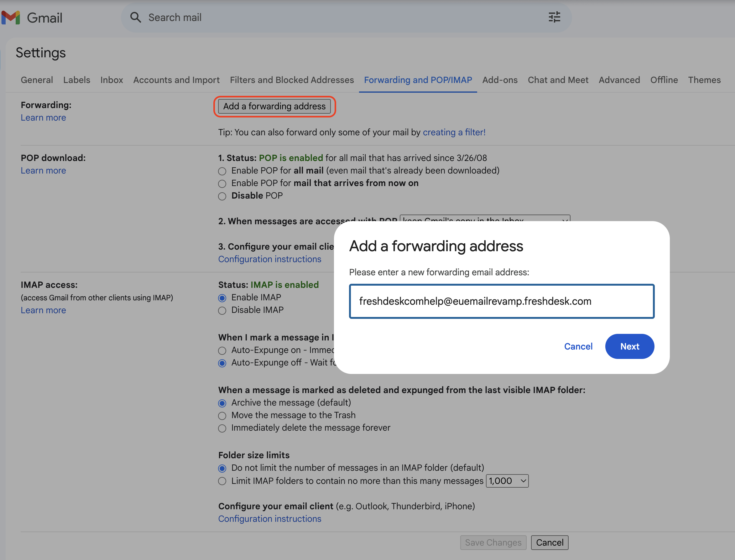
Task: Click the Gmail logo icon
Action: [11, 18]
